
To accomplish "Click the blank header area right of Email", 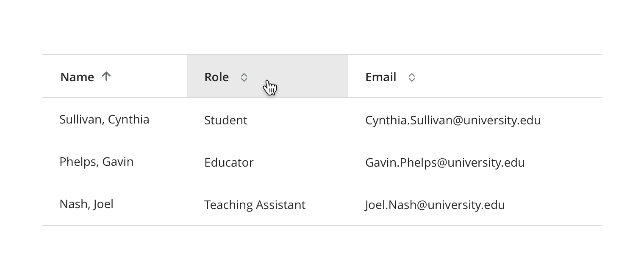I will pyautogui.click(x=508, y=77).
